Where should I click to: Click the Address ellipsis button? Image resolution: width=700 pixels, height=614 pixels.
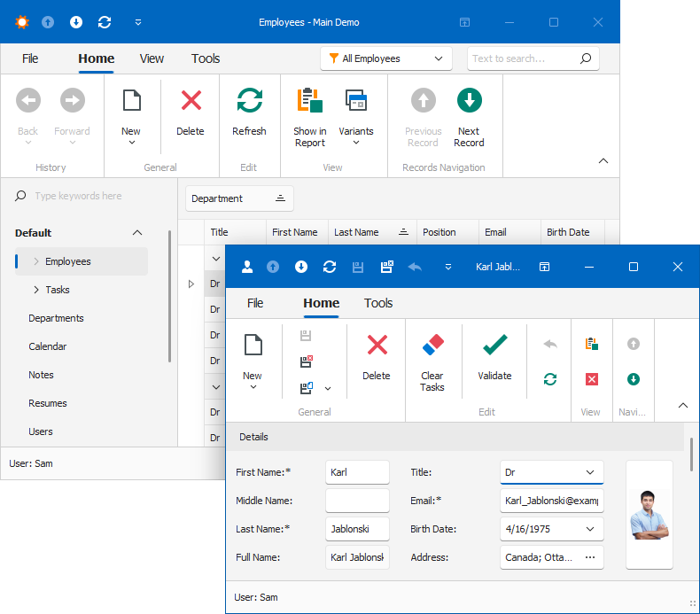[590, 557]
